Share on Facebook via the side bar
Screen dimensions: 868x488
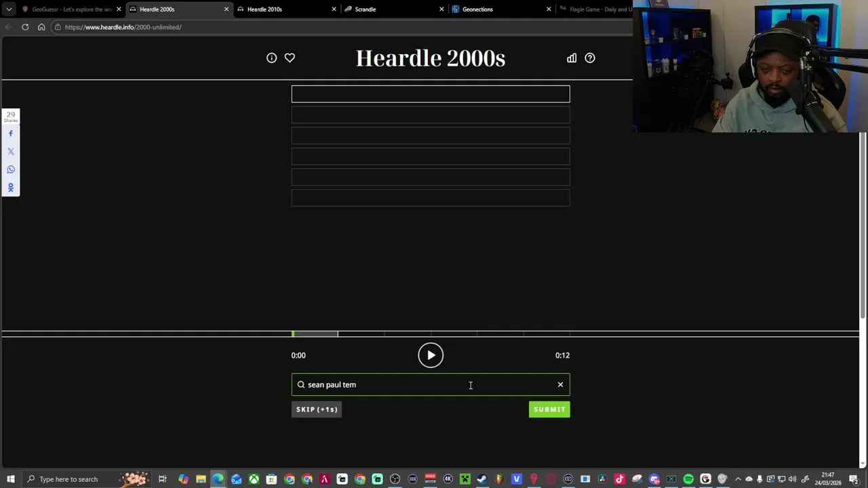(x=11, y=134)
